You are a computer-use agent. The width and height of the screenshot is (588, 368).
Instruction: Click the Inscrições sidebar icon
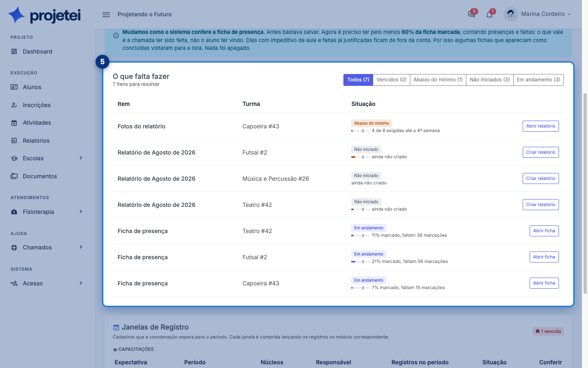pyautogui.click(x=14, y=105)
